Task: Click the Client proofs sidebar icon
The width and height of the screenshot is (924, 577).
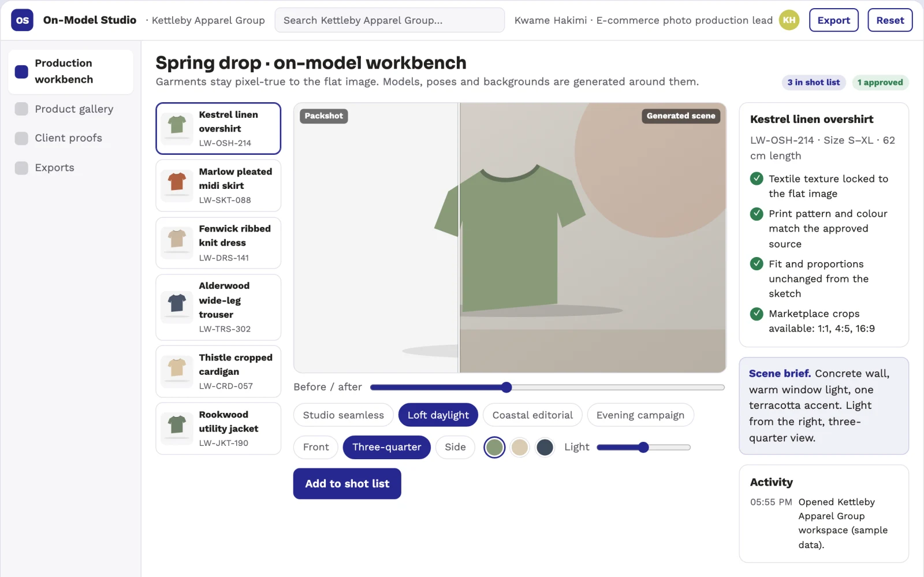Action: coord(21,138)
